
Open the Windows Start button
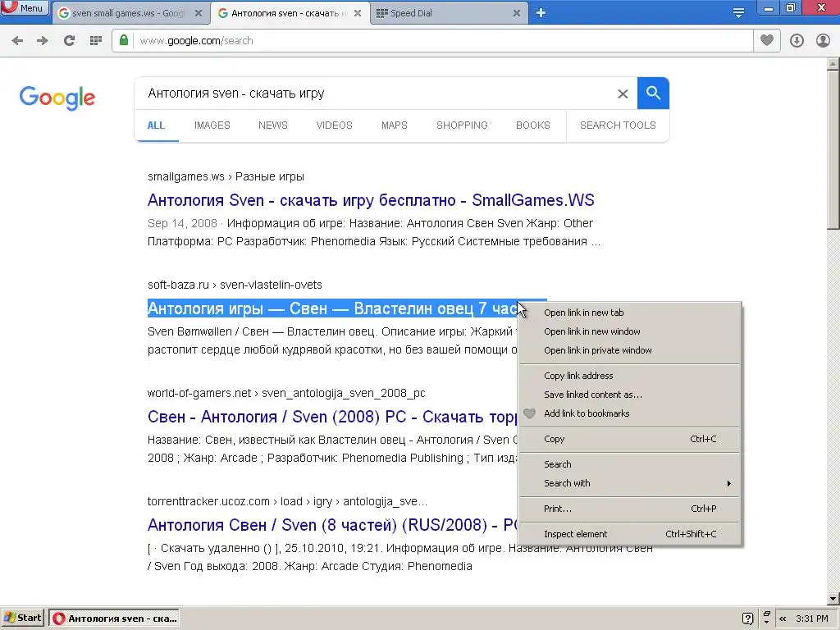click(x=22, y=619)
